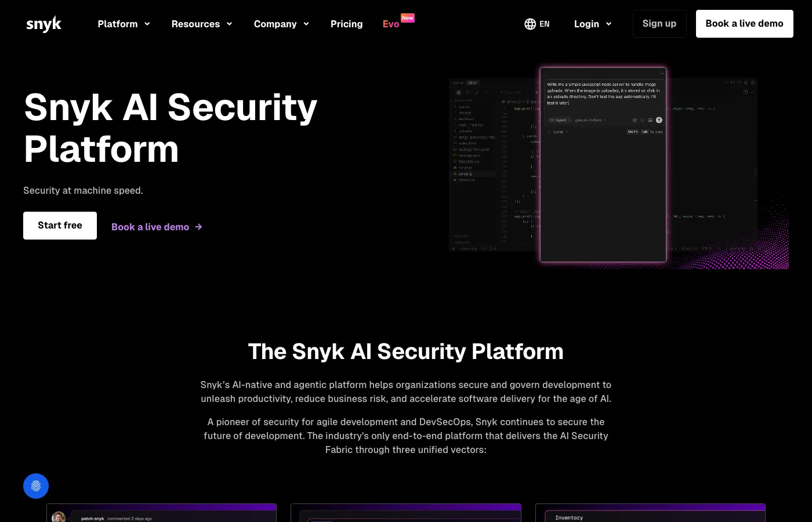This screenshot has height=522, width=812.
Task: Click the search icon in the explorer sidebar
Action: [x=468, y=93]
